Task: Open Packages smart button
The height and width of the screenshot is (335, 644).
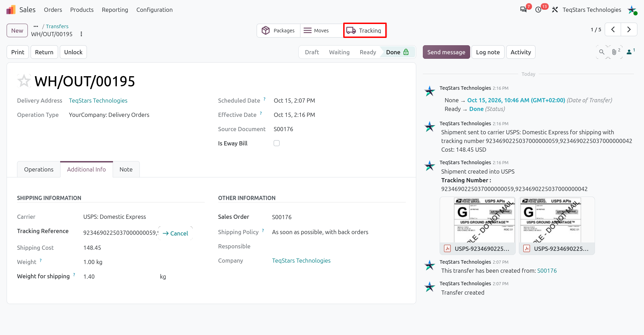Action: [279, 31]
